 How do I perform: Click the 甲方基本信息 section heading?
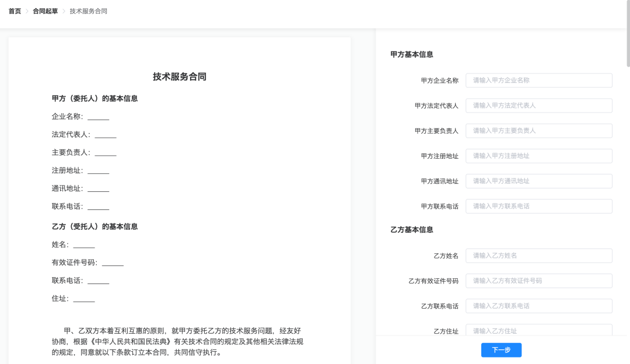pyautogui.click(x=411, y=55)
